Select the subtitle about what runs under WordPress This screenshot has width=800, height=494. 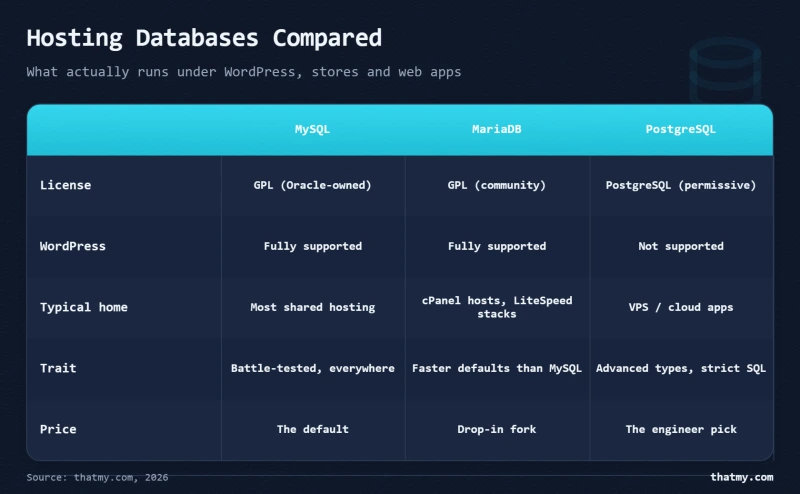[x=244, y=72]
